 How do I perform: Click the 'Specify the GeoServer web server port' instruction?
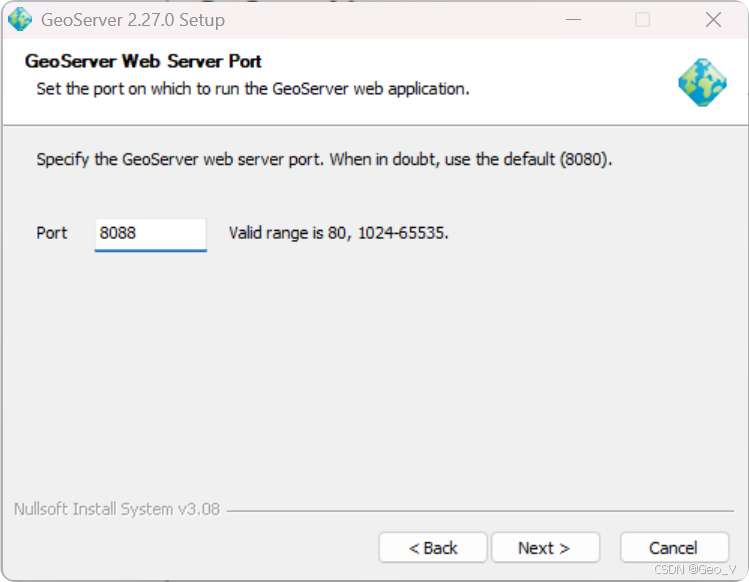pos(324,160)
